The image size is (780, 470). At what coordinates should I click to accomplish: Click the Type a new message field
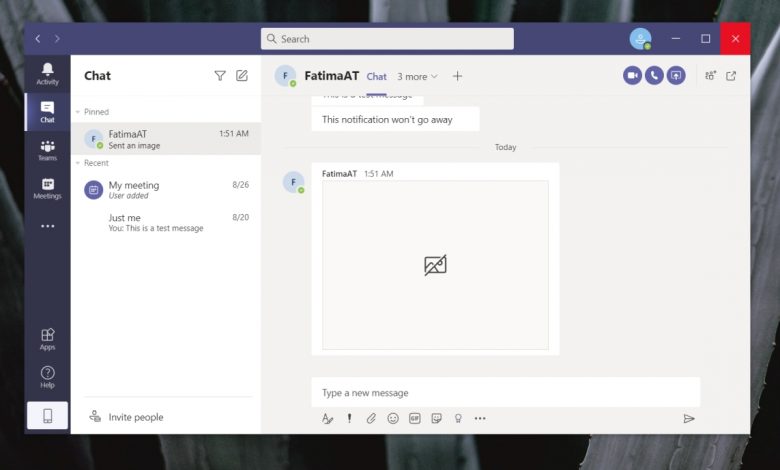[x=505, y=392]
